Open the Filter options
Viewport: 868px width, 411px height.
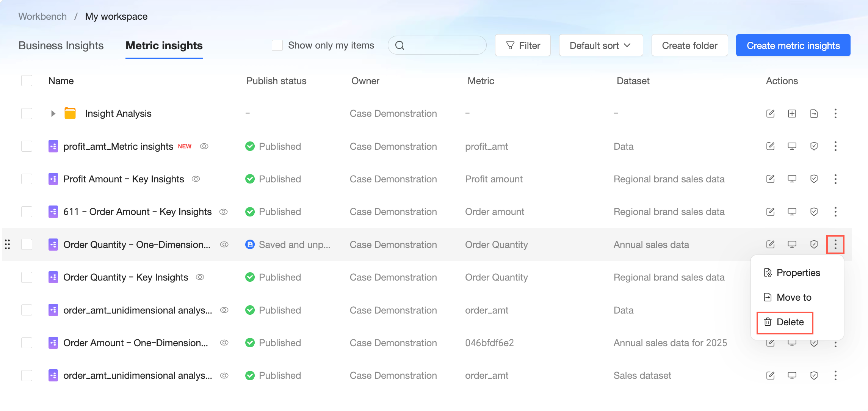(x=523, y=45)
